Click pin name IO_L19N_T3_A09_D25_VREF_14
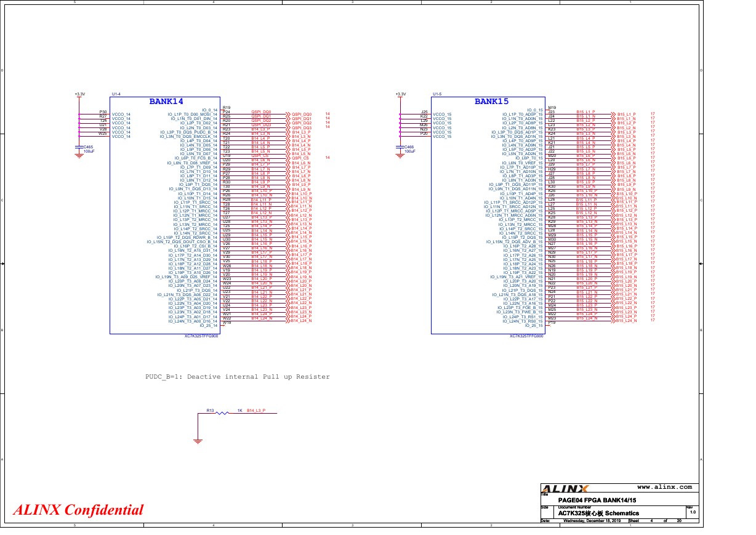 (187, 277)
